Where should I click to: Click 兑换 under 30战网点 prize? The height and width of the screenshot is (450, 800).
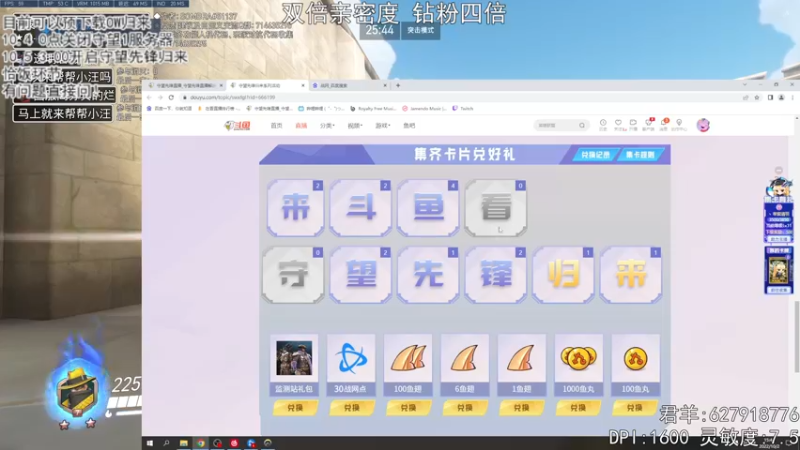tap(352, 408)
